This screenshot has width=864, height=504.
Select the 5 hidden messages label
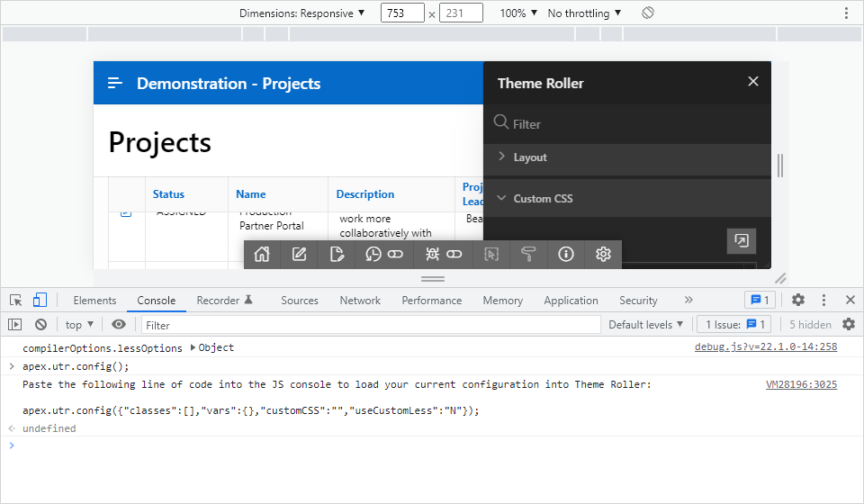tap(810, 324)
